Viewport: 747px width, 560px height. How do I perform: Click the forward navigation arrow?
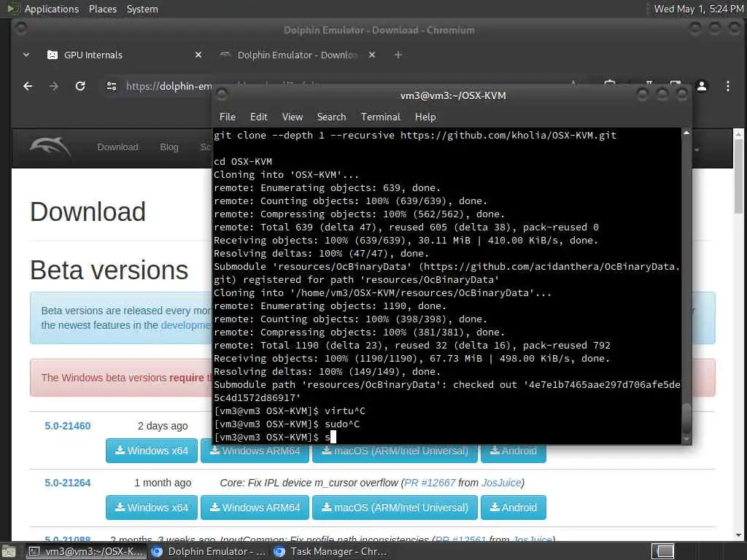pyautogui.click(x=54, y=86)
